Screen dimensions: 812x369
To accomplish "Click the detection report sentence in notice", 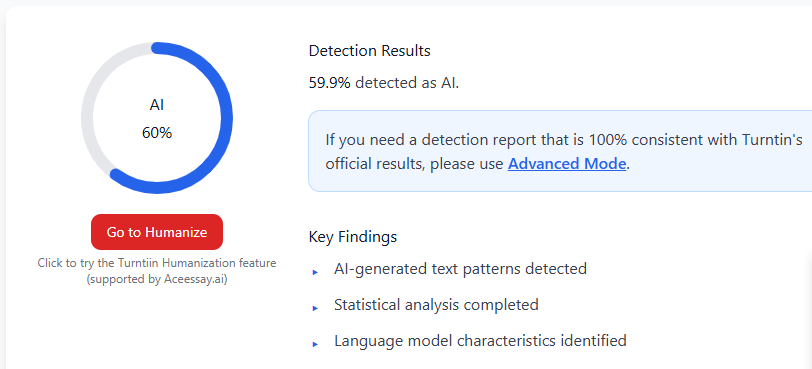I will pos(564,140).
